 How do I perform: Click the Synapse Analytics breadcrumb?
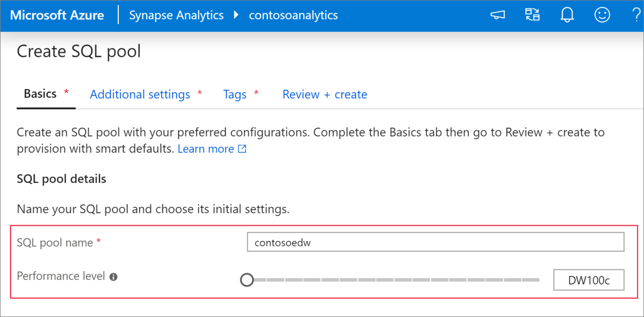[176, 15]
